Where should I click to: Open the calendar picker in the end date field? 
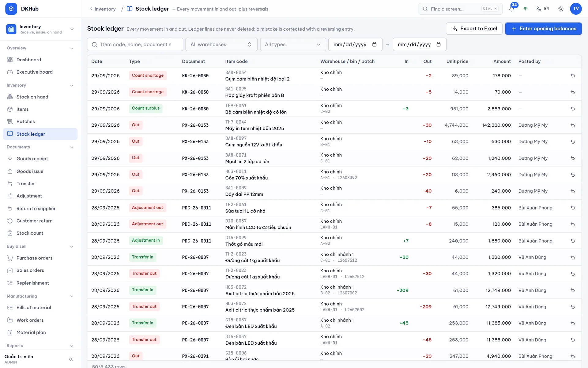(439, 44)
